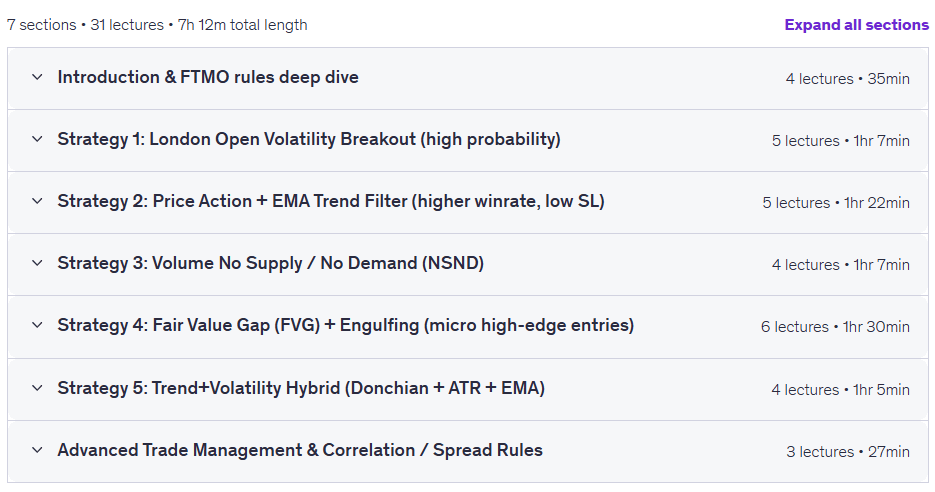Click '4 lectures • 1hr 7min' label

pos(841,265)
